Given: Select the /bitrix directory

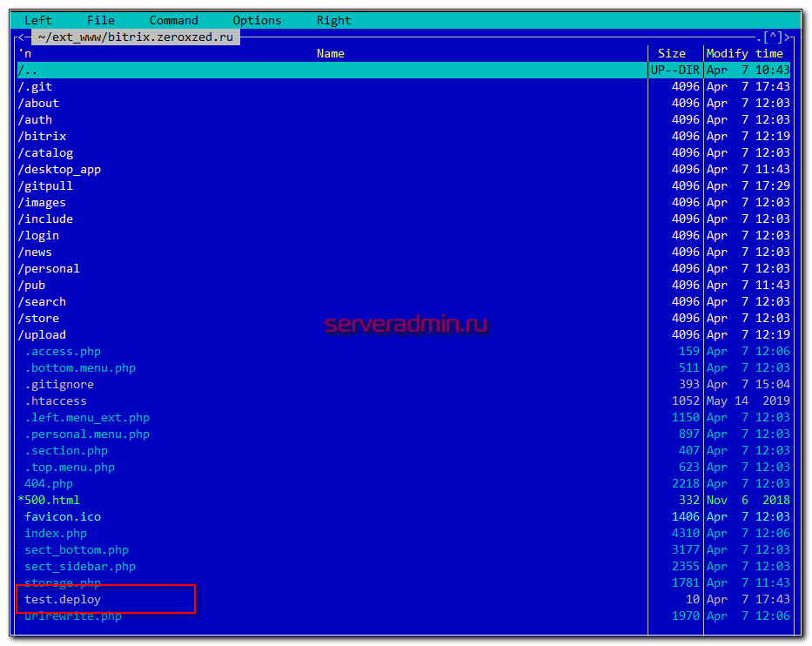Looking at the screenshot, I should point(42,137).
